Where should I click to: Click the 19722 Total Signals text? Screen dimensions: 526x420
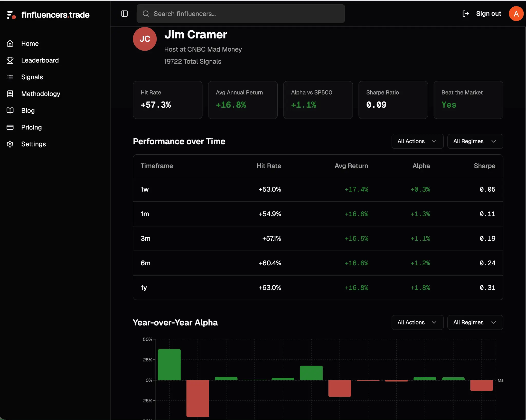(193, 61)
